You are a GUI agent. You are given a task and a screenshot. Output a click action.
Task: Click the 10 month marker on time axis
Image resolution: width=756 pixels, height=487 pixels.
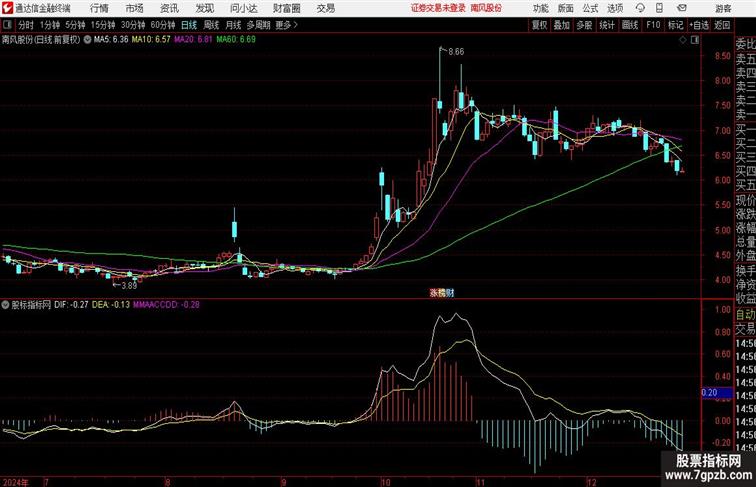pyautogui.click(x=385, y=482)
